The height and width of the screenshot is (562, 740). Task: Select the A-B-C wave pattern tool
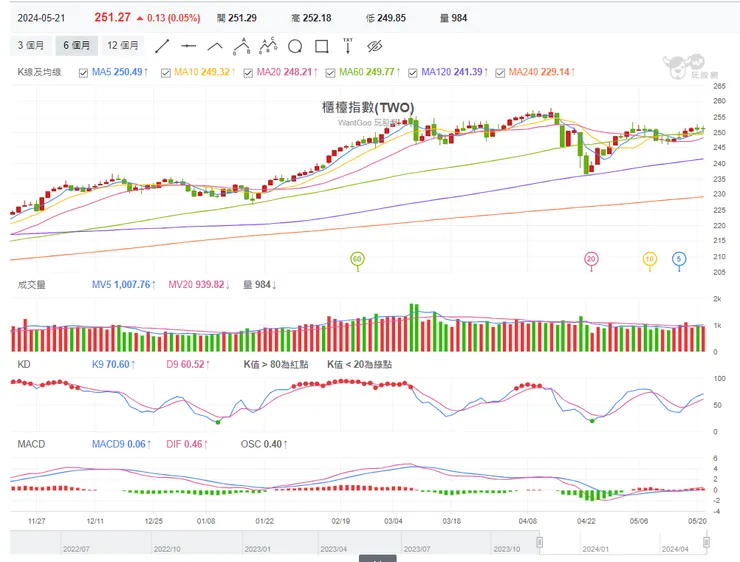pos(268,46)
